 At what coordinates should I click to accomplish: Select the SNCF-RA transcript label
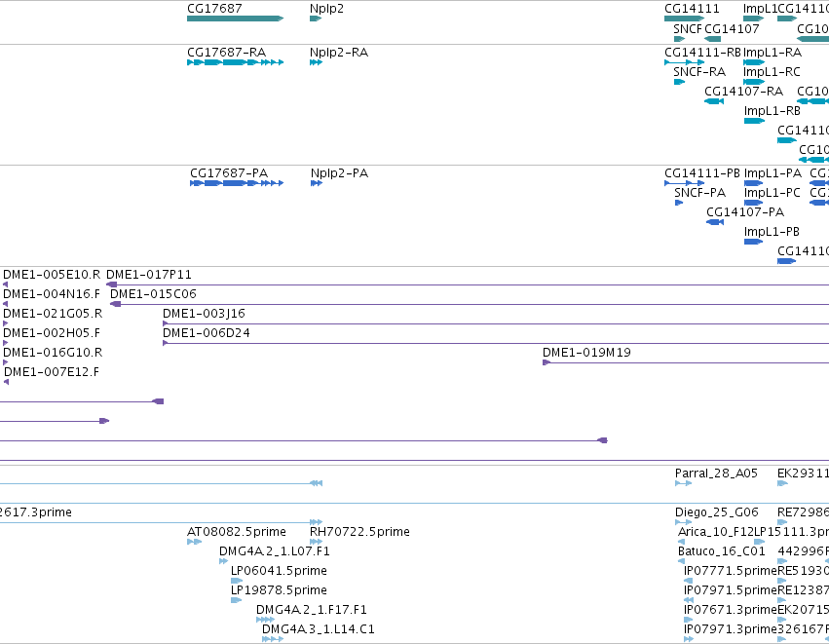(699, 72)
